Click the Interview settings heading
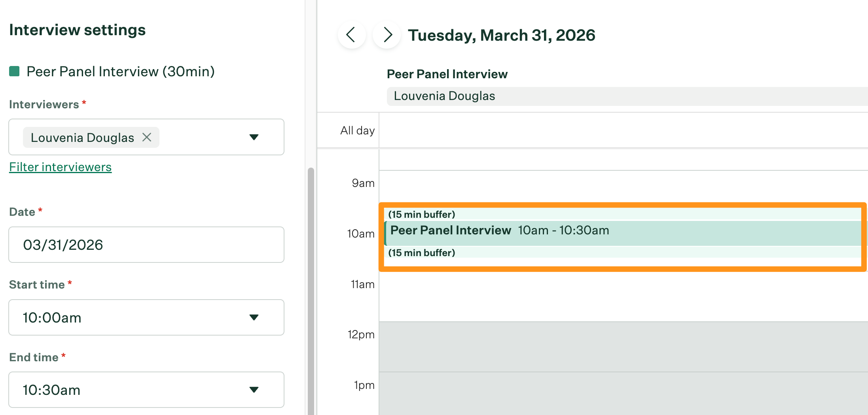Image resolution: width=868 pixels, height=415 pixels. [77, 30]
